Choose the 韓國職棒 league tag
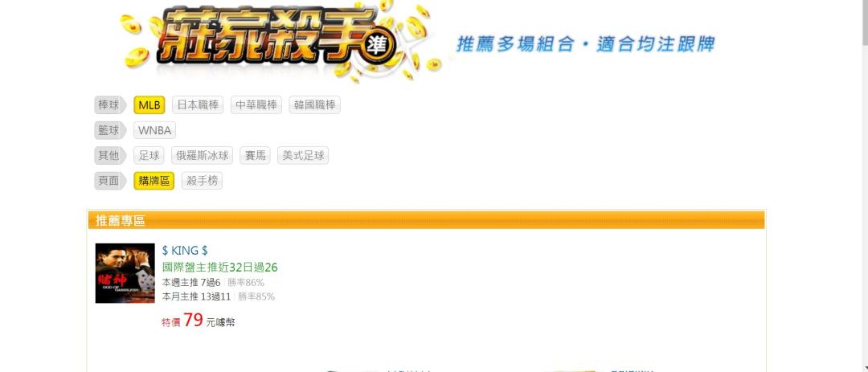868x372 pixels. tap(314, 105)
